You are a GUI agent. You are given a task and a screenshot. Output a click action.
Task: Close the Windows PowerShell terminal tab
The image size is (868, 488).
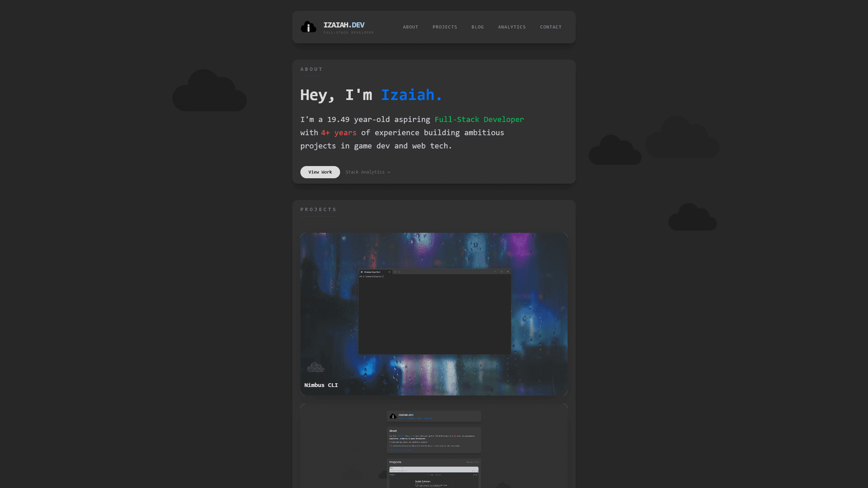point(389,272)
